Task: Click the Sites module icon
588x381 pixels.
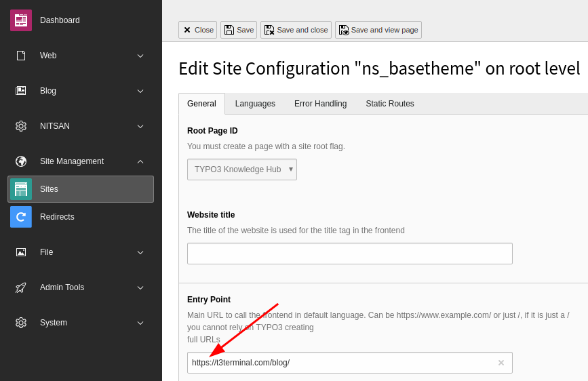Action: 21,189
